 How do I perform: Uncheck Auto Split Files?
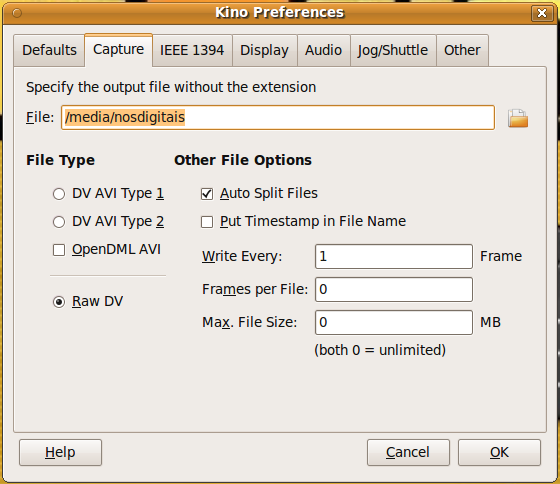pyautogui.click(x=207, y=194)
